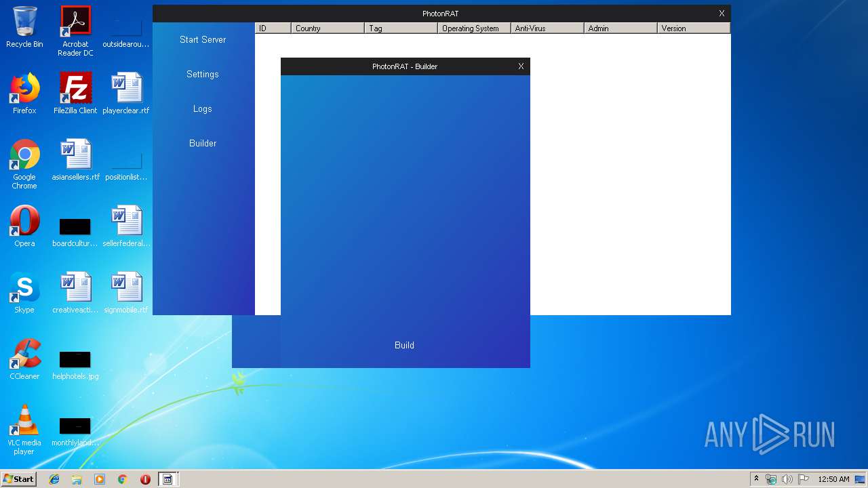The height and width of the screenshot is (488, 868).
Task: Show hidden tray icons arrow
Action: tap(756, 479)
